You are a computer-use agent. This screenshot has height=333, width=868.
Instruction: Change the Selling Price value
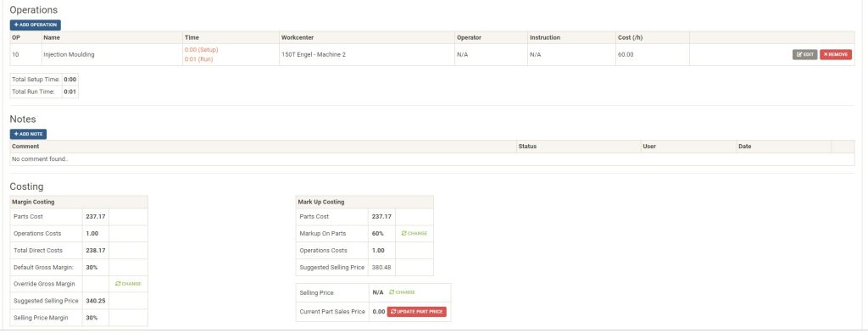402,292
